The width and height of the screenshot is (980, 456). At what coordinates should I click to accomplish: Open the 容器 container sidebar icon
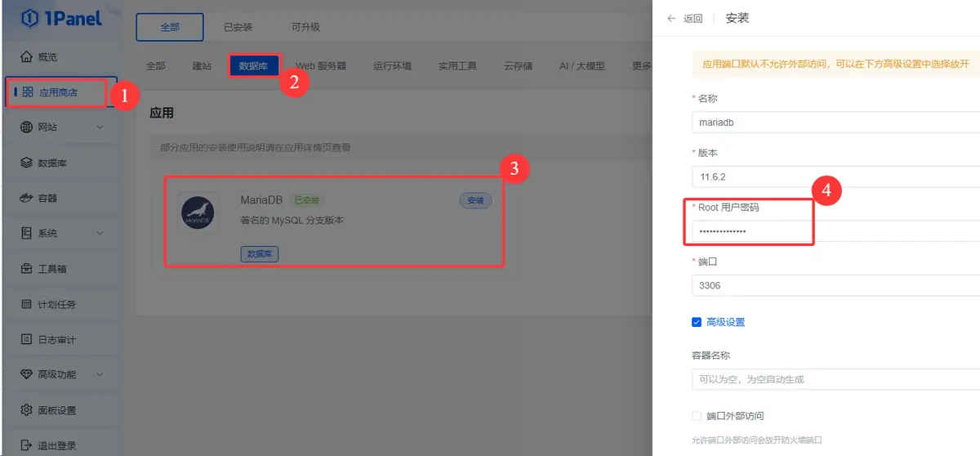[x=26, y=199]
